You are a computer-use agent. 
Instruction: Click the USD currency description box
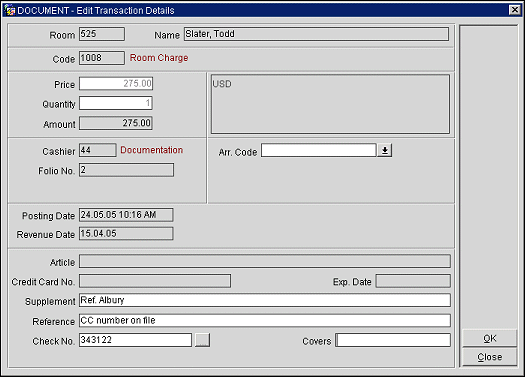coord(330,104)
